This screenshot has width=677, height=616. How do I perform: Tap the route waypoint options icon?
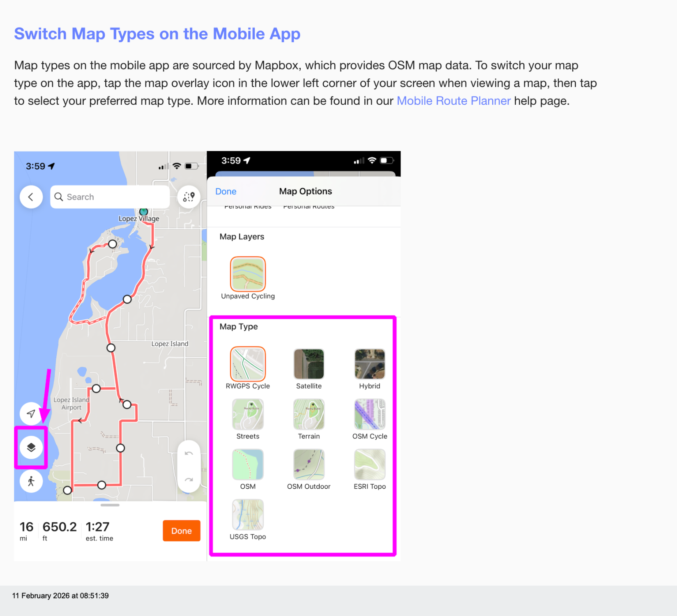pyautogui.click(x=189, y=197)
